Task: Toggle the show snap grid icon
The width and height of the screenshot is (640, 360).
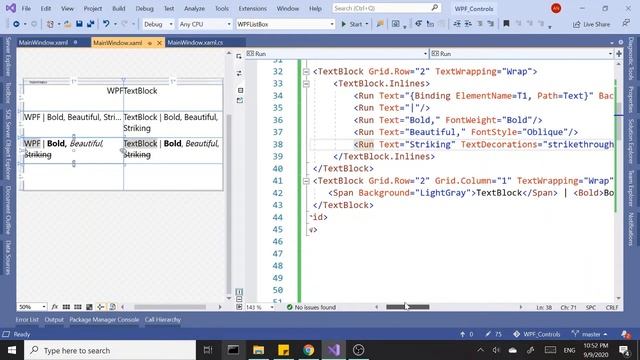Action: pyautogui.click(x=66, y=307)
